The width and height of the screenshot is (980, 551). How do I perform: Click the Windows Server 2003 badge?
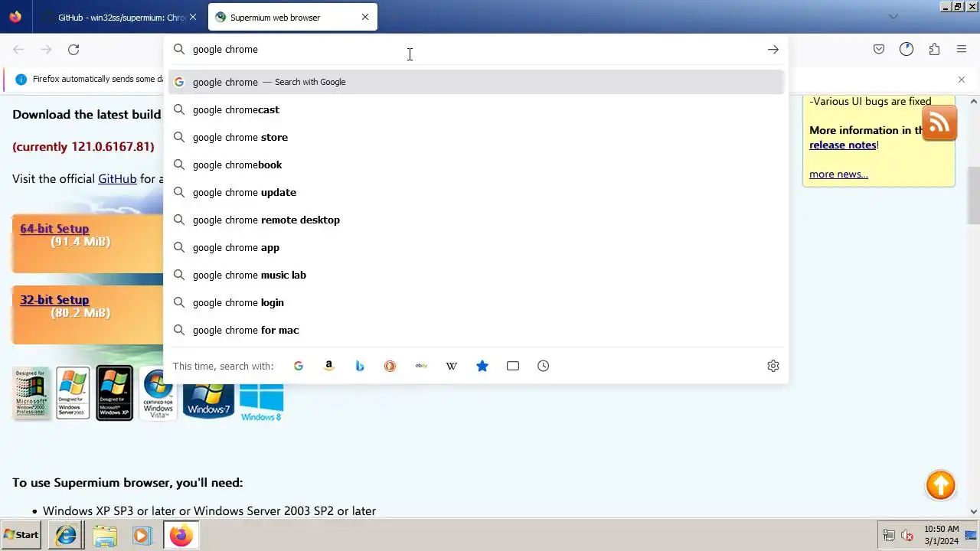click(73, 393)
